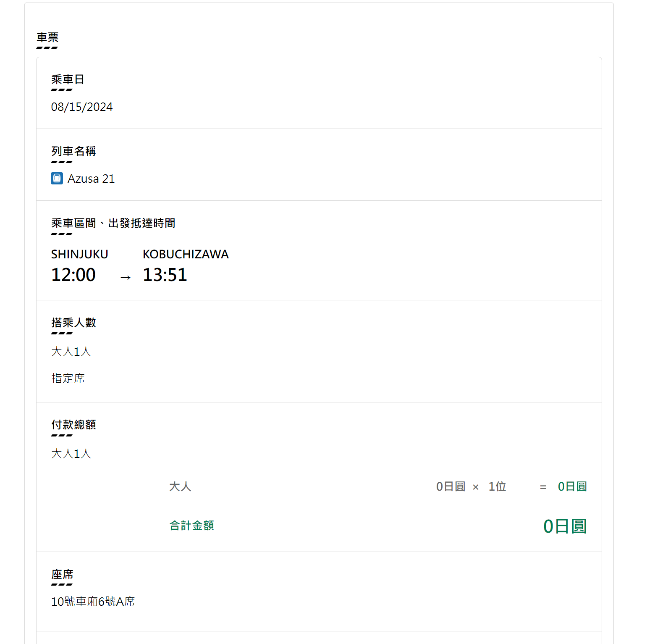Viewport: 647px width, 644px height.
Task: Click the 搭乘人數 label
Action: pos(73,323)
